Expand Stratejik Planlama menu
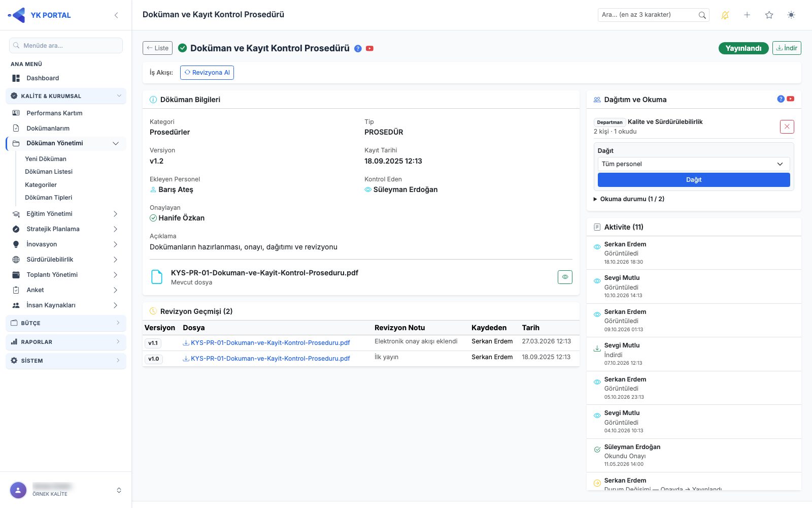The image size is (812, 508). tap(66, 229)
